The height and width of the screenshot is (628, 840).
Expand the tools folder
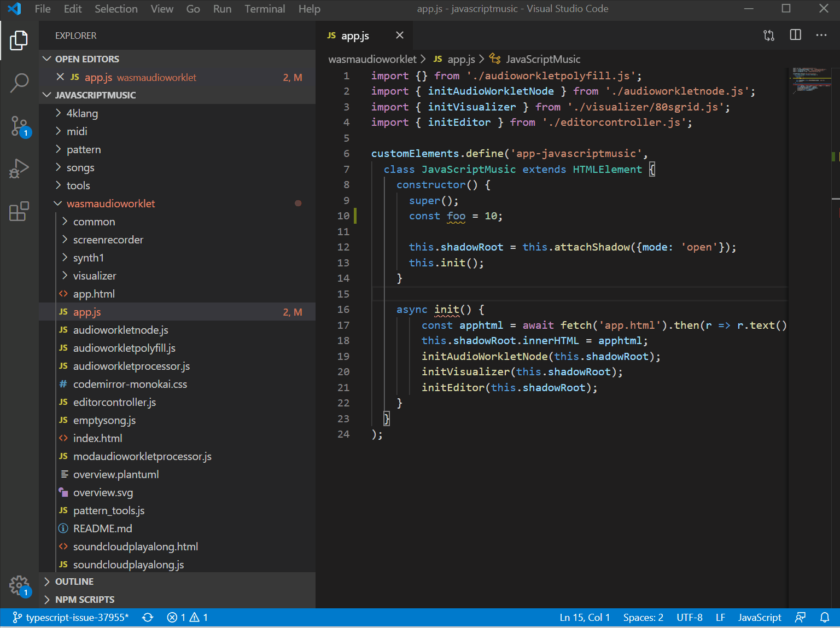[177, 185]
